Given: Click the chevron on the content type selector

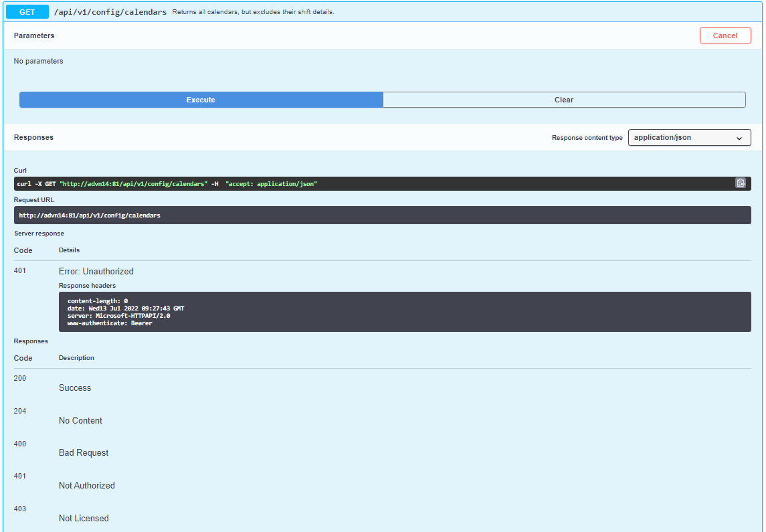Looking at the screenshot, I should click(740, 137).
